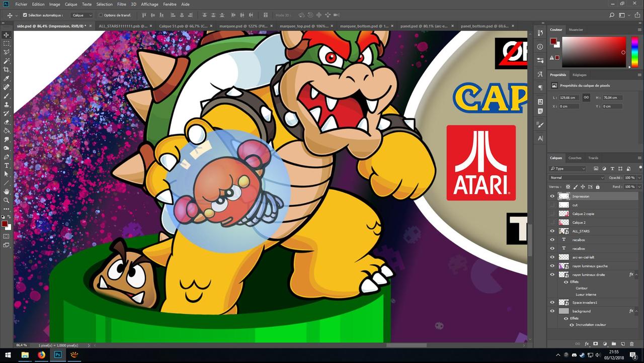The height and width of the screenshot is (363, 644).
Task: Create new adjustment layer icon
Action: click(605, 344)
